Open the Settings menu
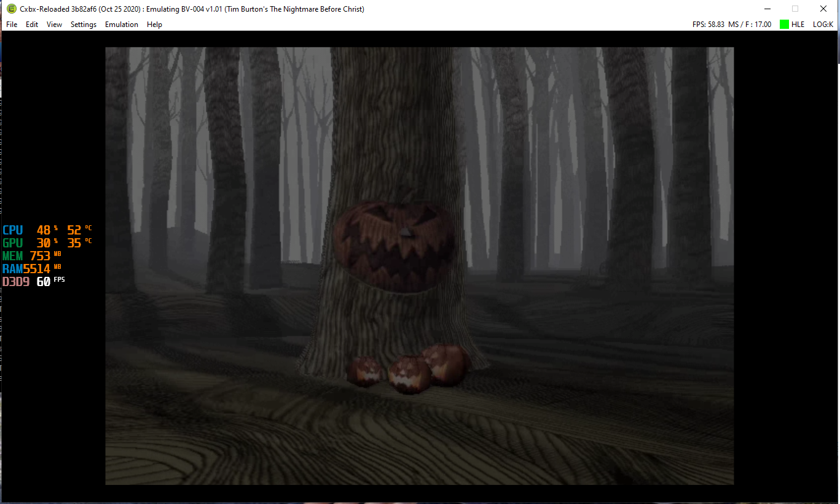 click(84, 25)
